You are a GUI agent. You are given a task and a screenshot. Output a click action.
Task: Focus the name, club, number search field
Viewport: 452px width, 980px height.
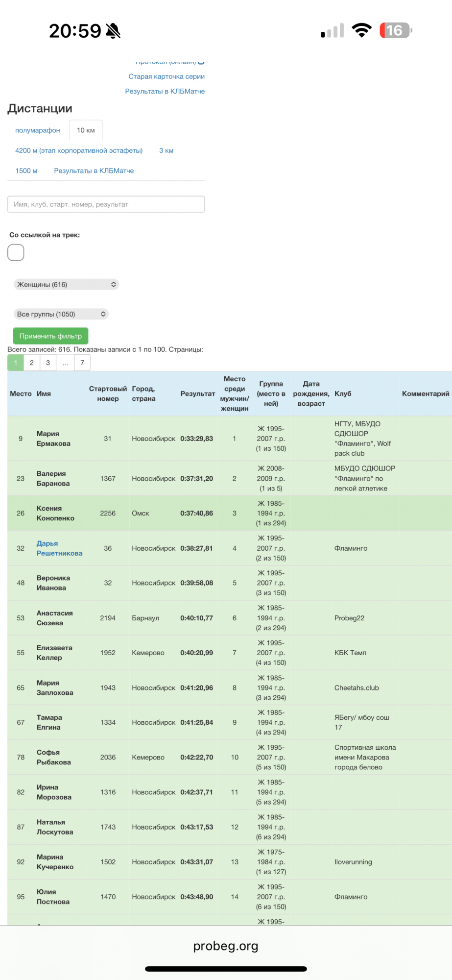pyautogui.click(x=106, y=204)
